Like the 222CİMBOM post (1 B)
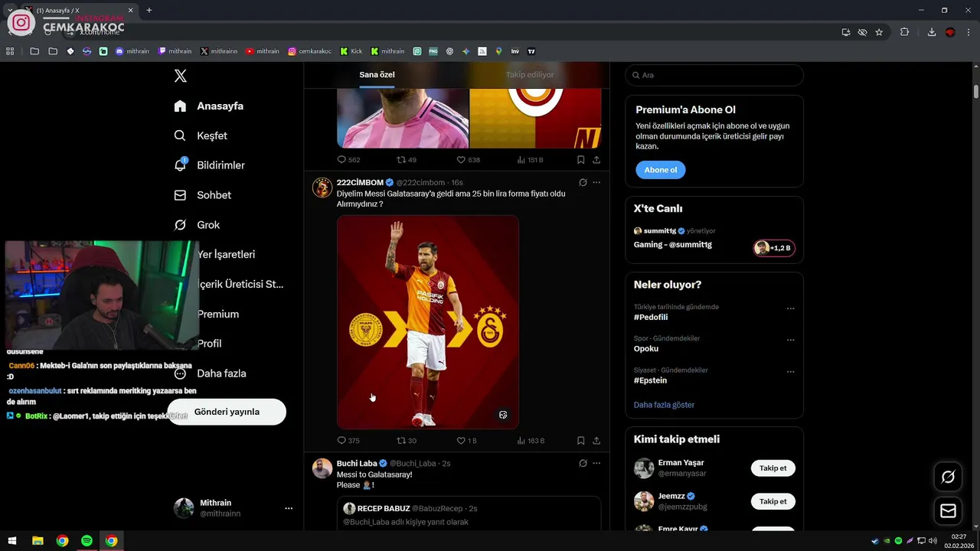 pyautogui.click(x=466, y=441)
